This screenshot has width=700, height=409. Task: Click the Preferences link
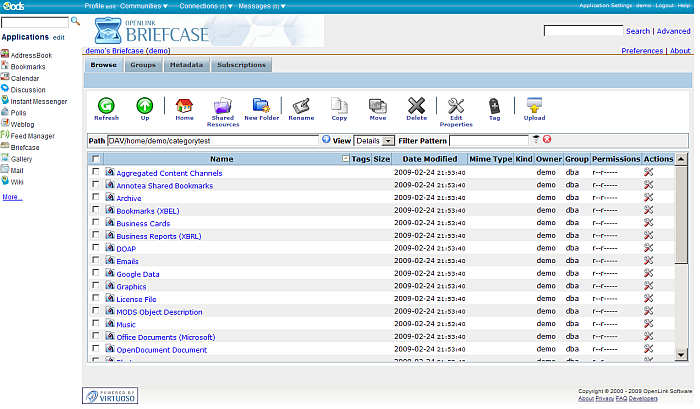pyautogui.click(x=641, y=50)
